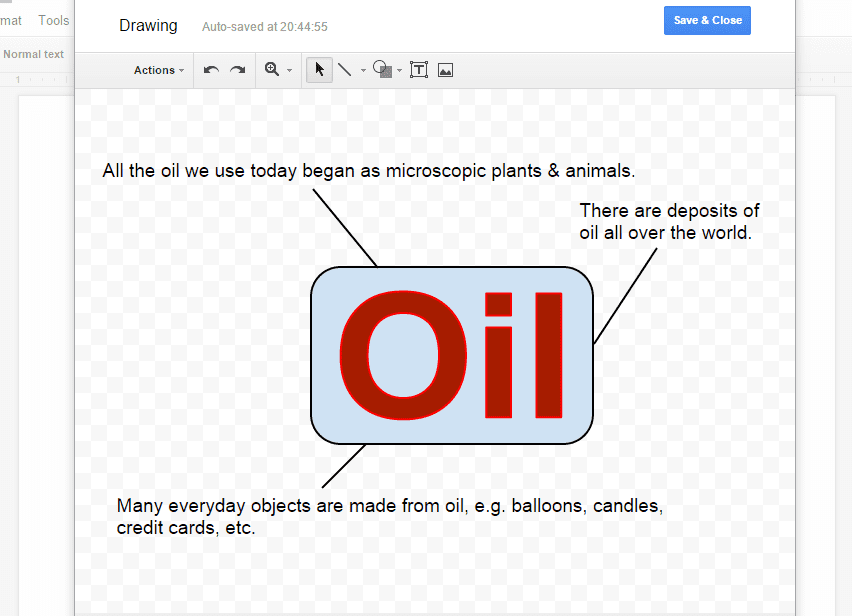The image size is (852, 616).
Task: Select the Text box tool
Action: (418, 70)
